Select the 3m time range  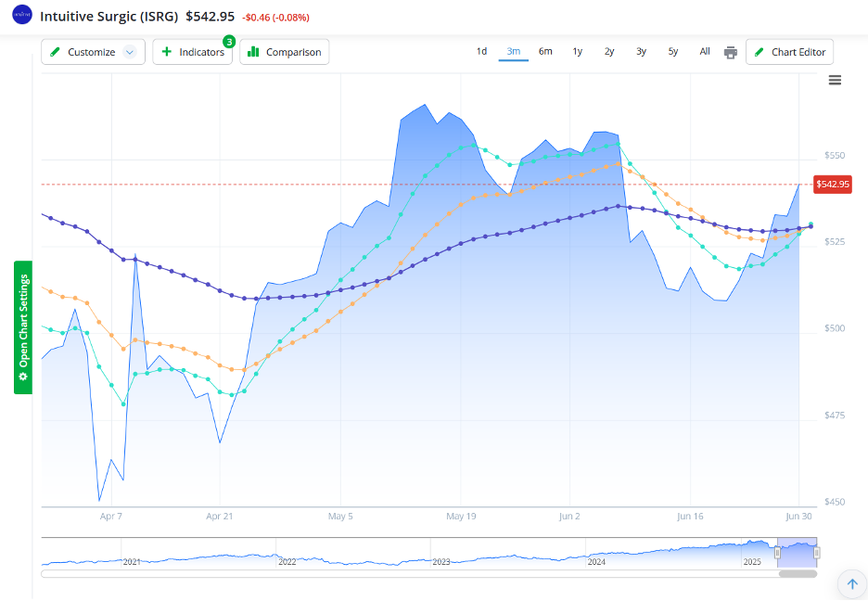[513, 51]
